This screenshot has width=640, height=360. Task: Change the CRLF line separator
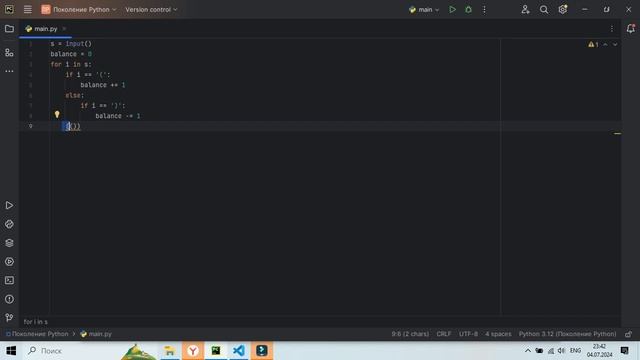click(444, 334)
